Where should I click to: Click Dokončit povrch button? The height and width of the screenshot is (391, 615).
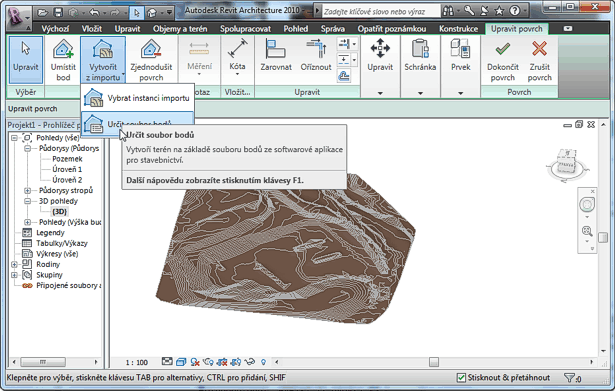502,60
